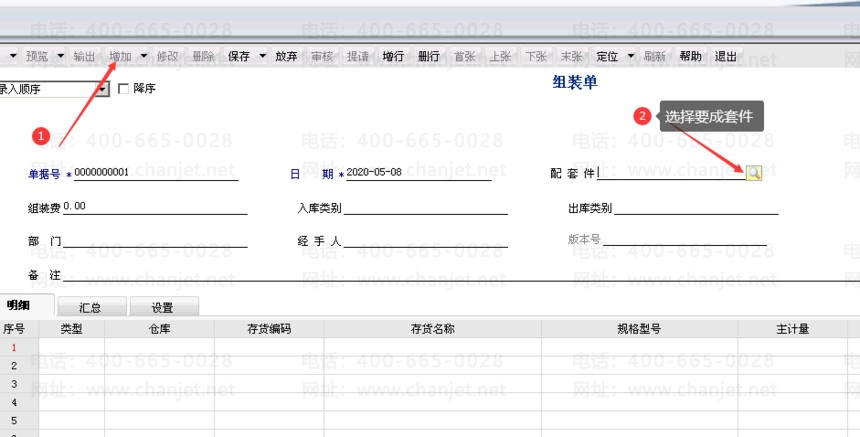Image resolution: width=860 pixels, height=437 pixels.
Task: Click the 仓库 column header
Action: [x=160, y=329]
